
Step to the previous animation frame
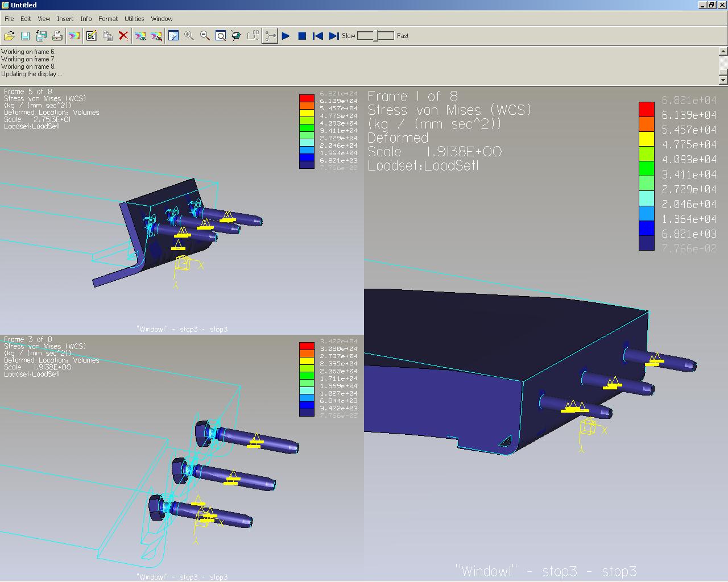(318, 36)
